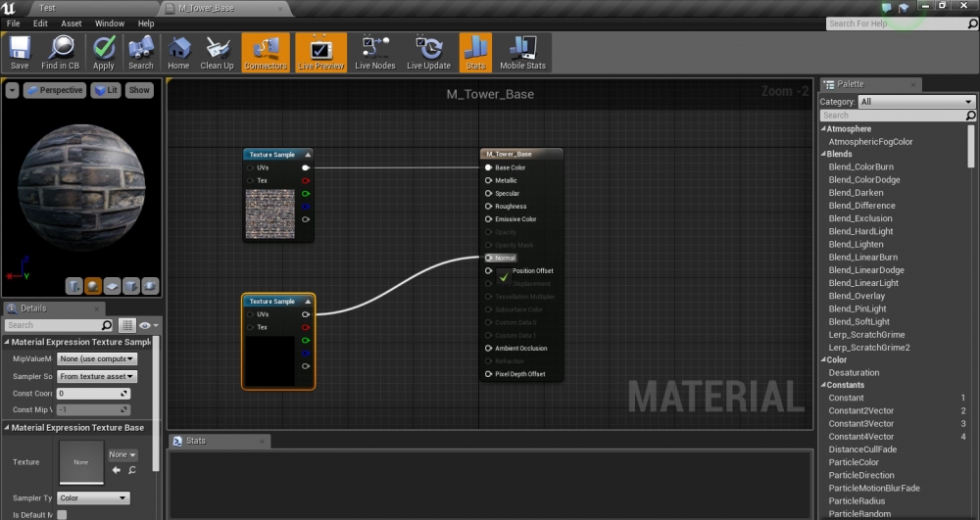Collapse the Blends category in Palette
980x520 pixels.
[x=823, y=154]
